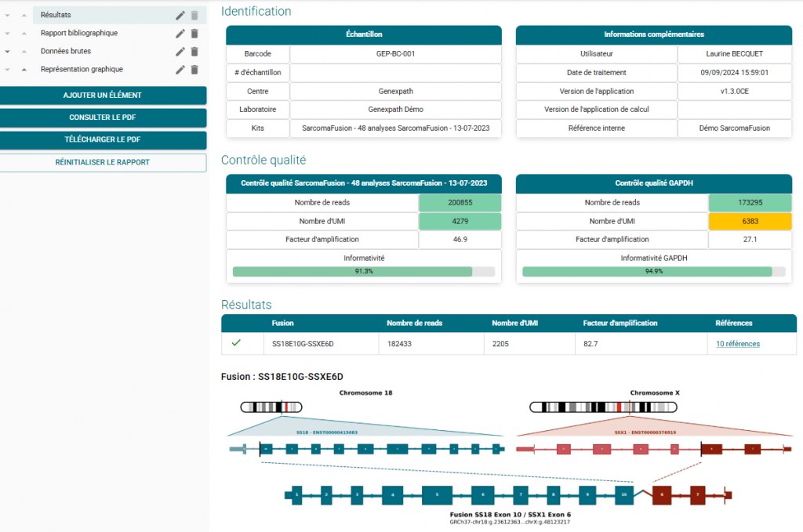The image size is (803, 532).
Task: Click the up arrow next to Représentation graphique
Action: point(24,69)
